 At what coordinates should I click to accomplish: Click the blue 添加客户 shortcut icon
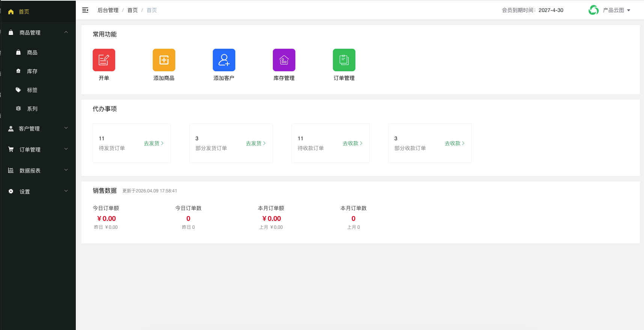224,60
